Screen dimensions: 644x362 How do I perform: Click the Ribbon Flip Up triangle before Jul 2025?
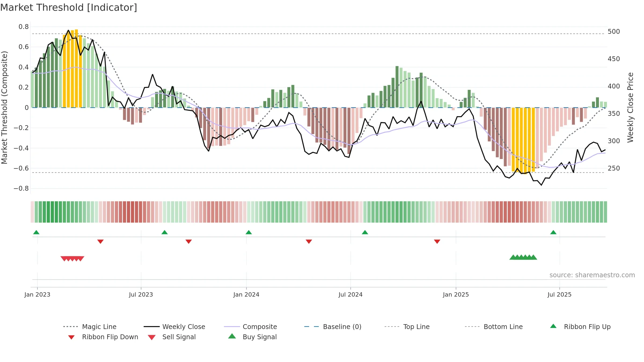(553, 232)
